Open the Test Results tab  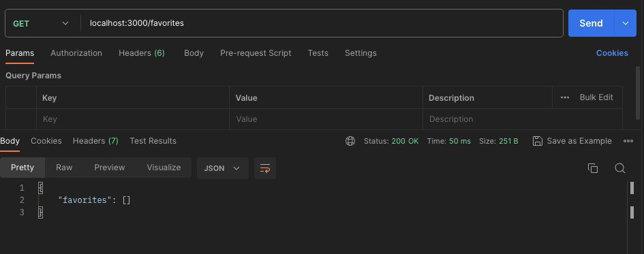pyautogui.click(x=153, y=141)
